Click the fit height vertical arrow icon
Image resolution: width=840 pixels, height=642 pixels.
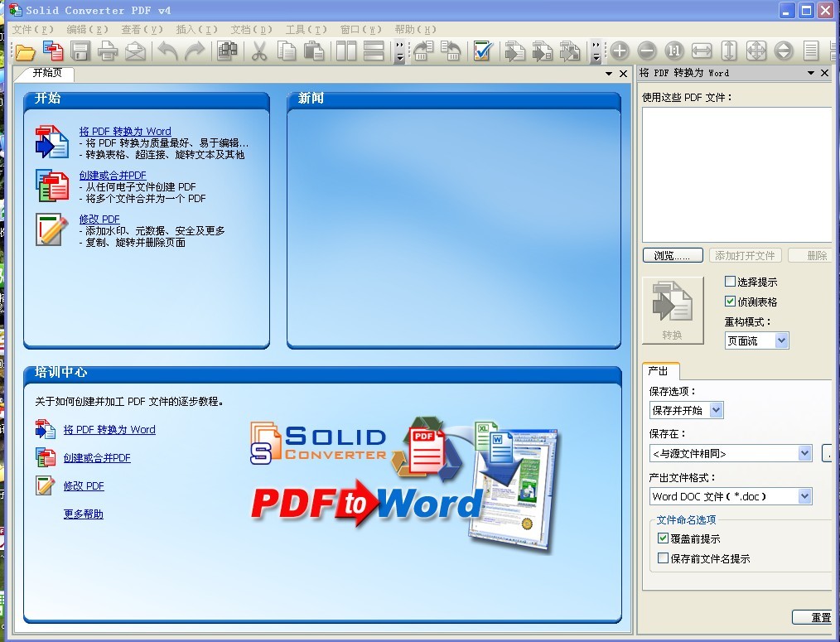(x=728, y=51)
